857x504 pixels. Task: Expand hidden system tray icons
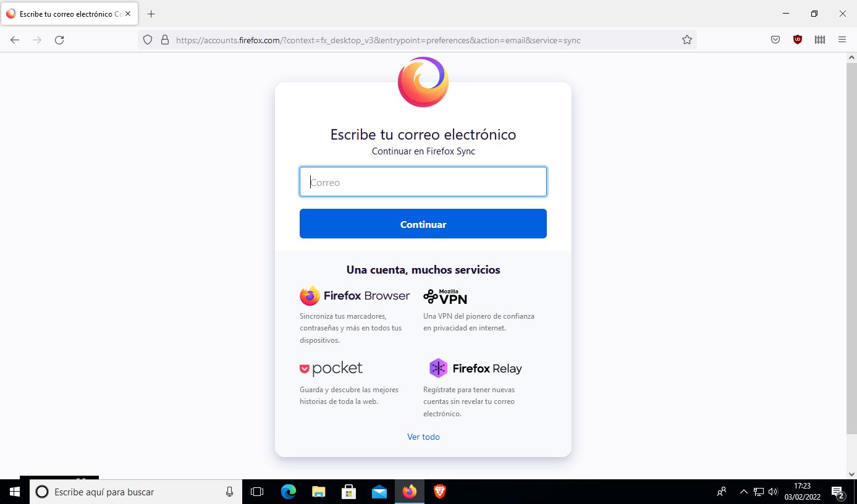click(743, 492)
